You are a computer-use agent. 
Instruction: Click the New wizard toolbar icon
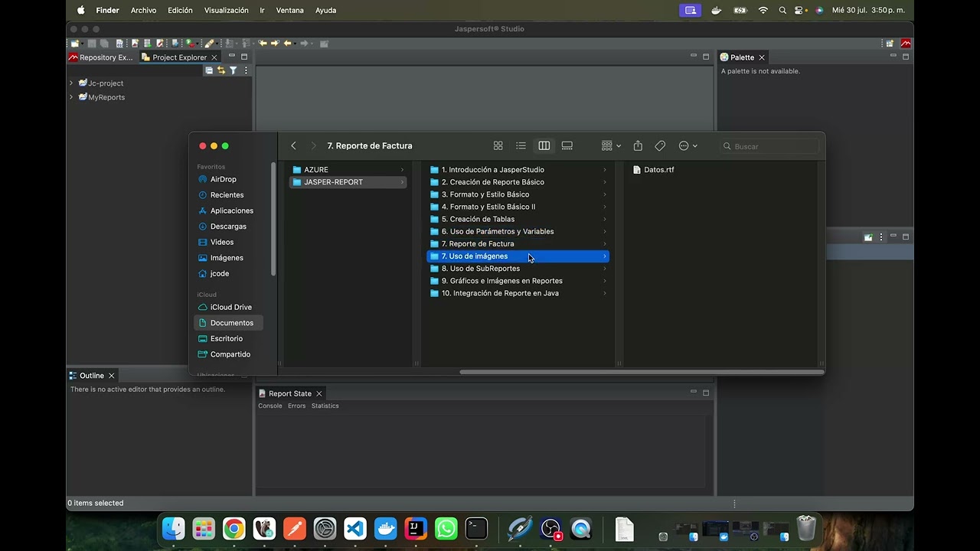(x=75, y=44)
